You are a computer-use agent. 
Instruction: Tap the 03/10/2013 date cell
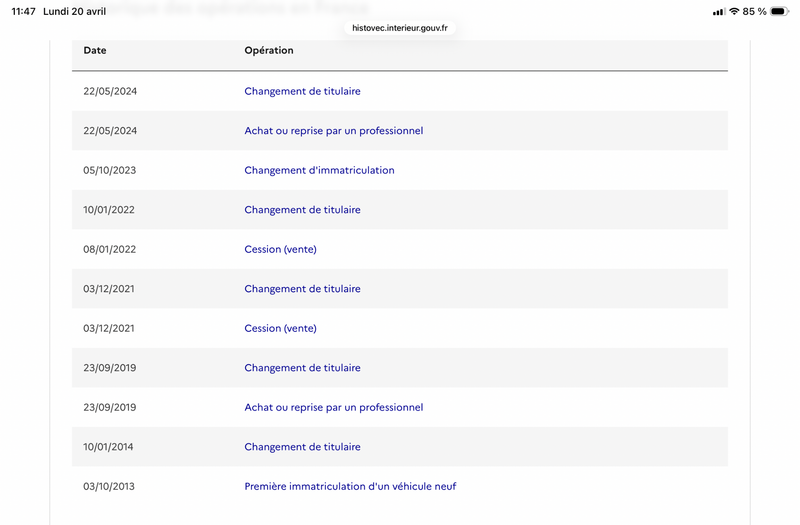109,486
